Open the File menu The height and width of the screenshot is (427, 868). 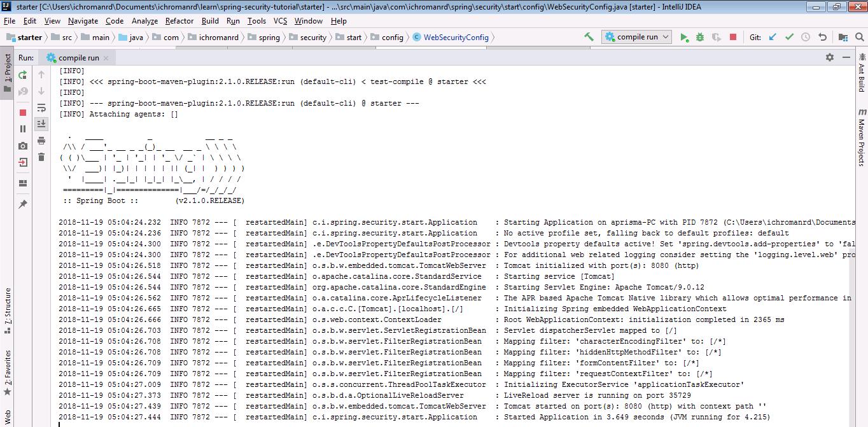10,20
